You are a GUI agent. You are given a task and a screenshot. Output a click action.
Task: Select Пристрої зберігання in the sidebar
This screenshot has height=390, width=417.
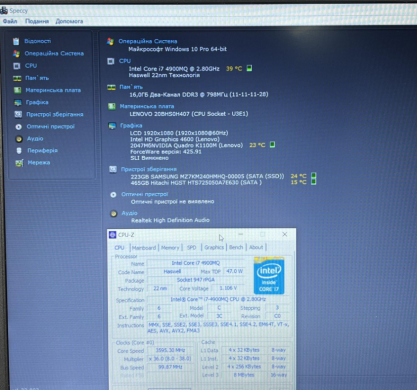[x=55, y=114]
